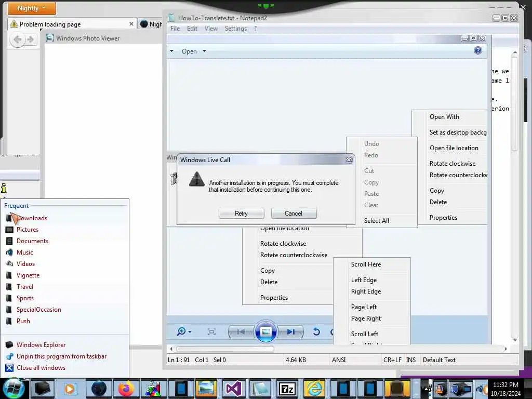Open SpecialOccasion in the Frequent list

pyautogui.click(x=38, y=310)
